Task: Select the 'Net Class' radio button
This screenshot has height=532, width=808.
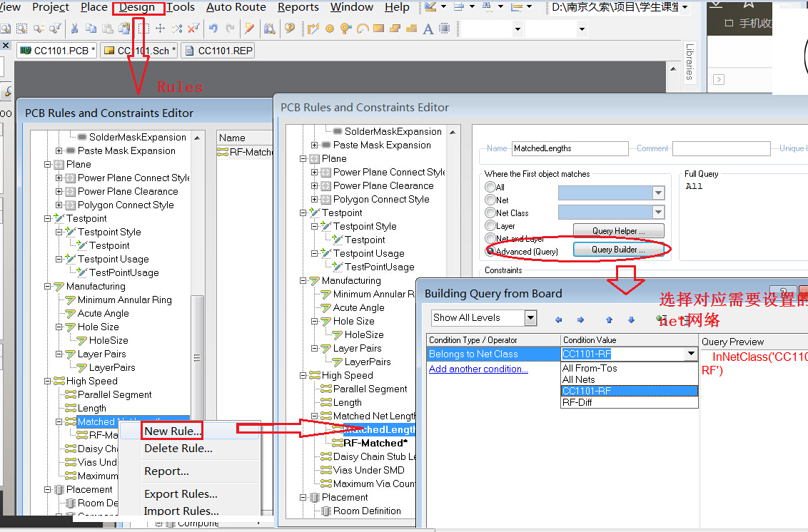Action: [x=490, y=213]
